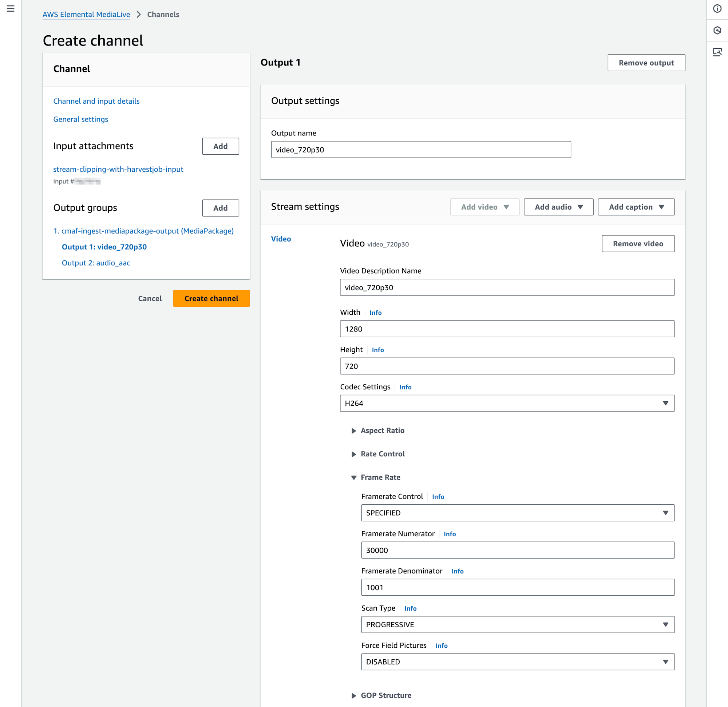The image size is (728, 707).
Task: Select Output 2: audio_aac
Action: [x=96, y=263]
